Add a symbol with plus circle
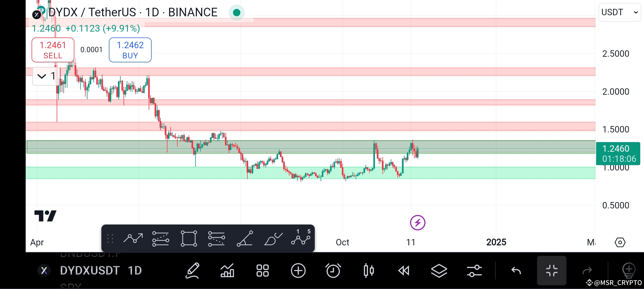The height and width of the screenshot is (289, 644). pos(298,271)
